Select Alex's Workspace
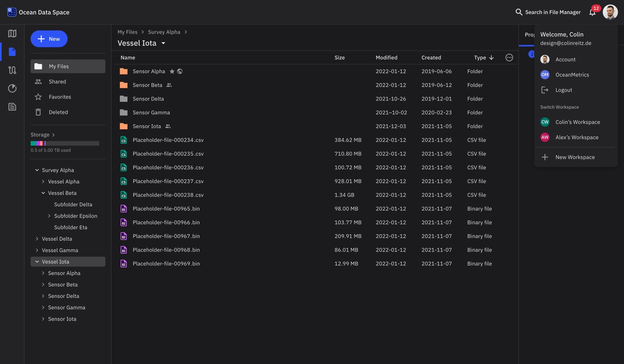Viewport: 624px width, 364px height. [577, 137]
